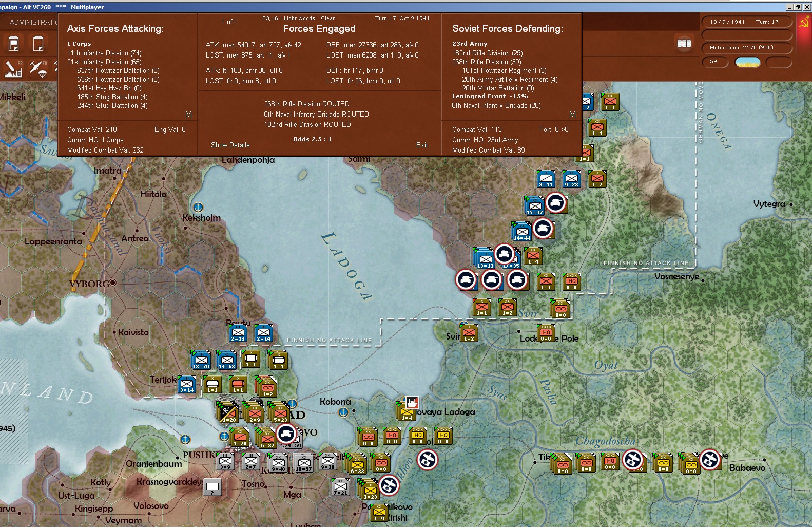This screenshot has width=812, height=527.
Task: Click the tank marker beside the 15=47 stack
Action: click(556, 203)
